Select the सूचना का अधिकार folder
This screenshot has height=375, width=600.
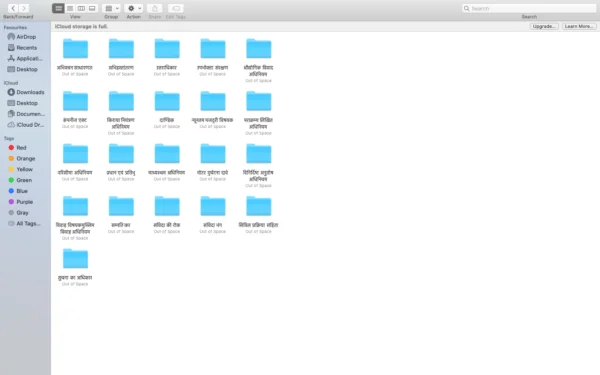[x=75, y=258]
